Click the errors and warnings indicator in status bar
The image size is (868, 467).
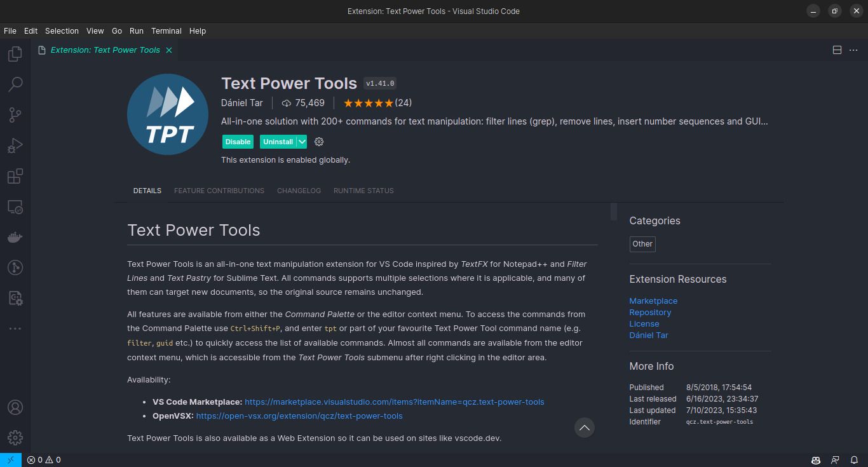point(43,460)
